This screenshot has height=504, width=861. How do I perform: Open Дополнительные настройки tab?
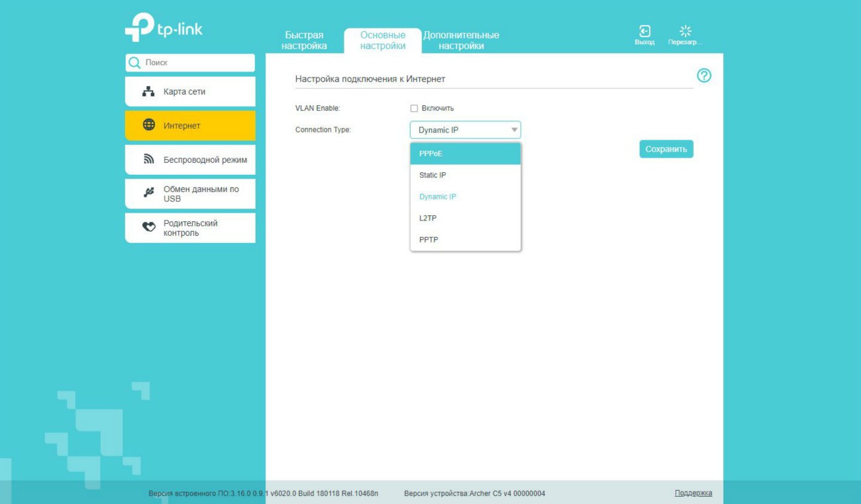(x=461, y=40)
